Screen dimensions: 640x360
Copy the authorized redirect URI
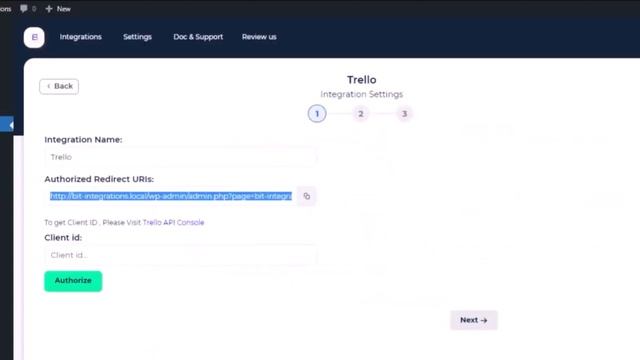pyautogui.click(x=307, y=196)
